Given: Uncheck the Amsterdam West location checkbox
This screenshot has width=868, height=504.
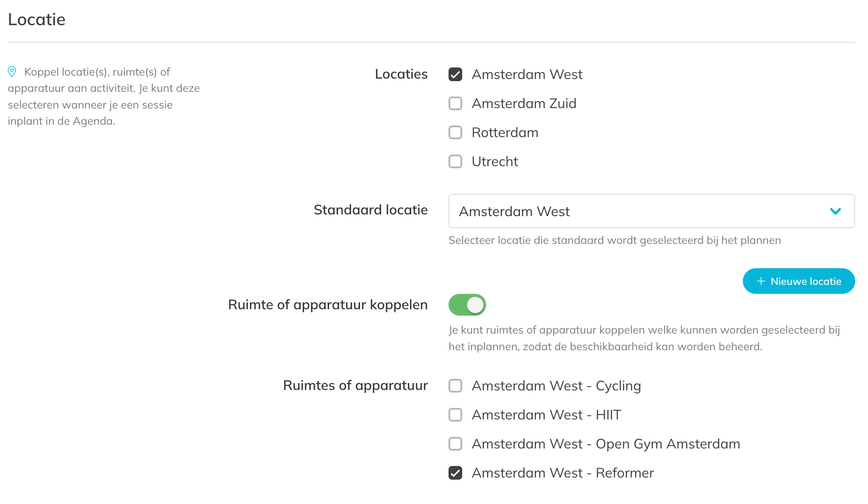Looking at the screenshot, I should (455, 74).
